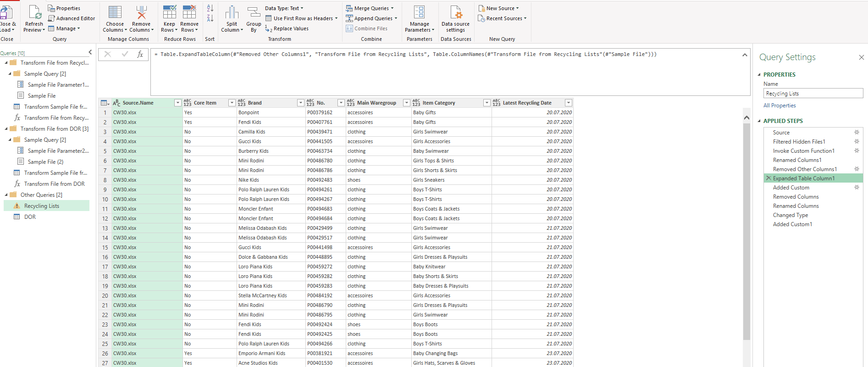The image size is (868, 367).
Task: Open the All Properties link
Action: tap(780, 106)
